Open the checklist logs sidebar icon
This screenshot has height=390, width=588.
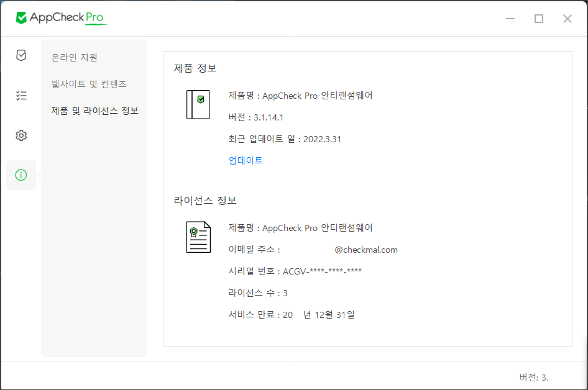click(x=21, y=96)
